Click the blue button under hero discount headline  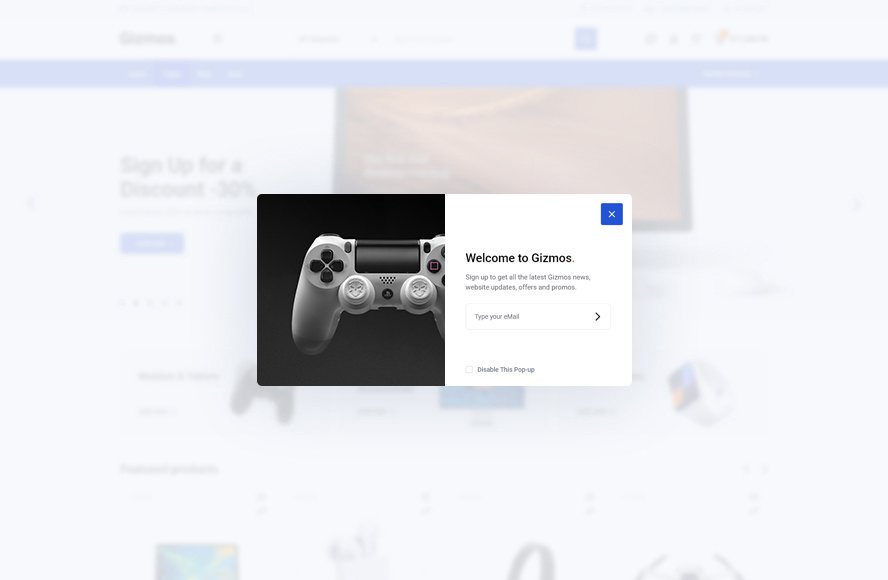(152, 243)
